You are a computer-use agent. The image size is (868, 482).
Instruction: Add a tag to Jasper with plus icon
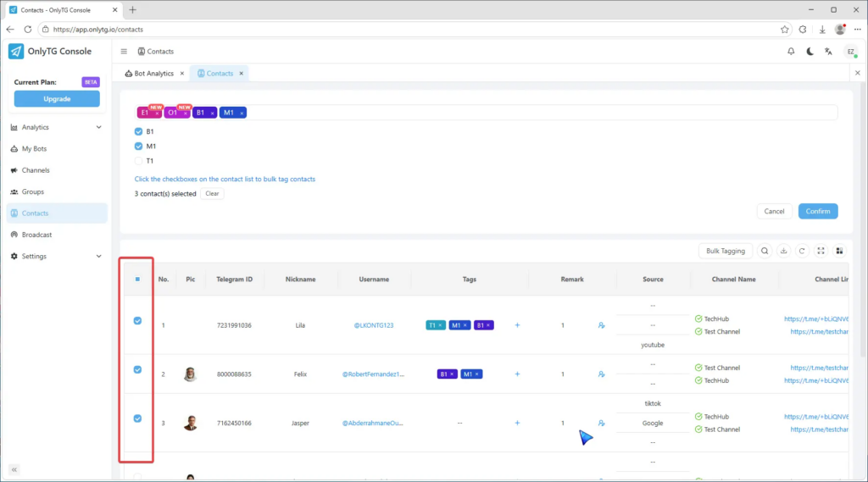pos(517,423)
